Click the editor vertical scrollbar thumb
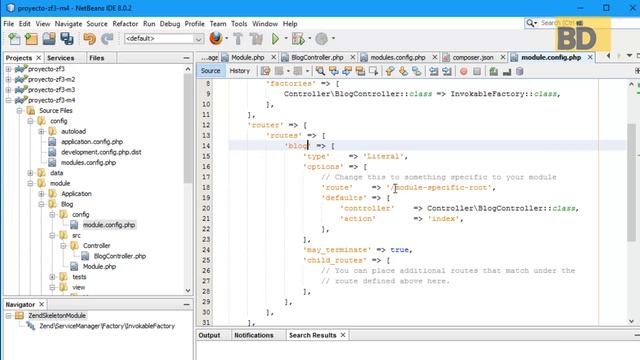Image resolution: width=640 pixels, height=360 pixels. [631, 182]
